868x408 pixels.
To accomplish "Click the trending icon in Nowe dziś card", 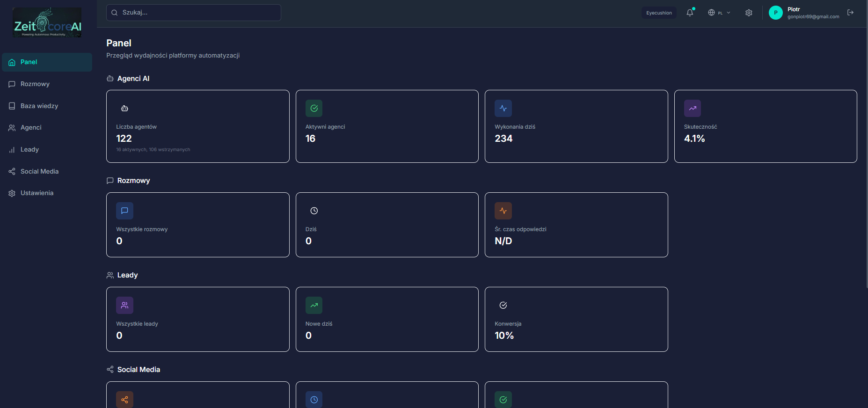I will click(x=314, y=306).
